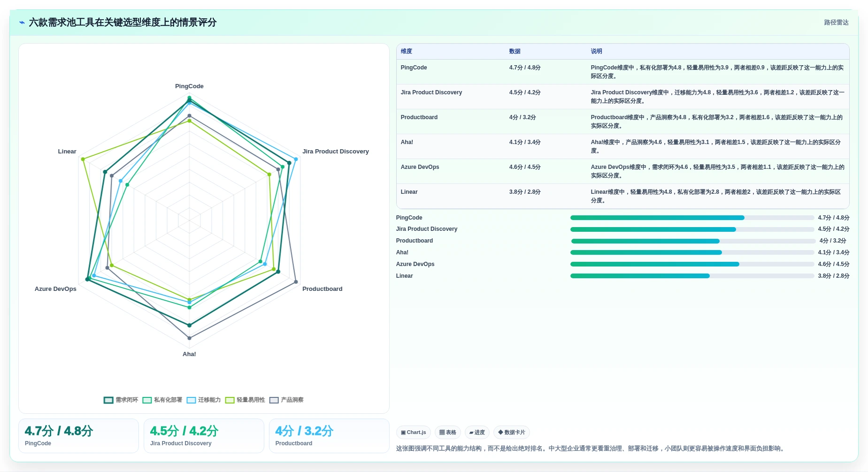This screenshot has height=472, width=868.
Task: Open the 4分 / 3.2分 Productboard stat card
Action: coord(329,436)
